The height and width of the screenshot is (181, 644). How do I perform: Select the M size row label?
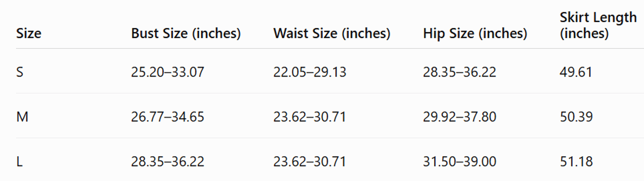pyautogui.click(x=22, y=117)
